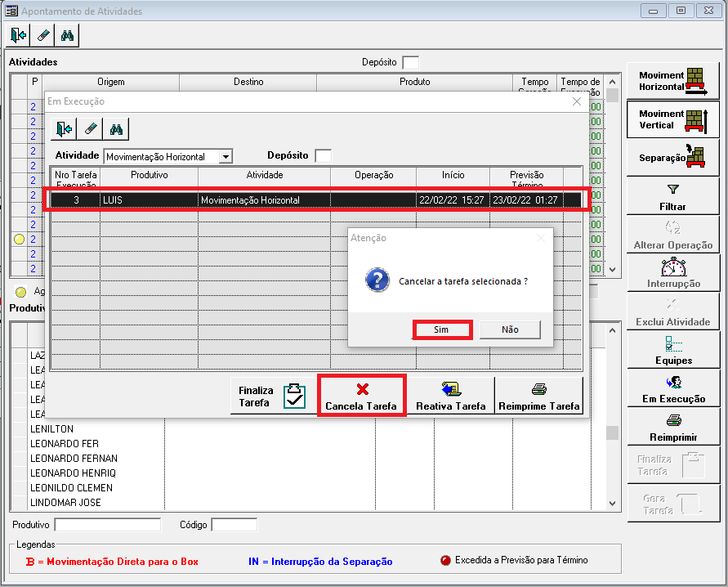Click the Previsão cell 23/02/22 01:27
The width and height of the screenshot is (728, 587).
(525, 200)
